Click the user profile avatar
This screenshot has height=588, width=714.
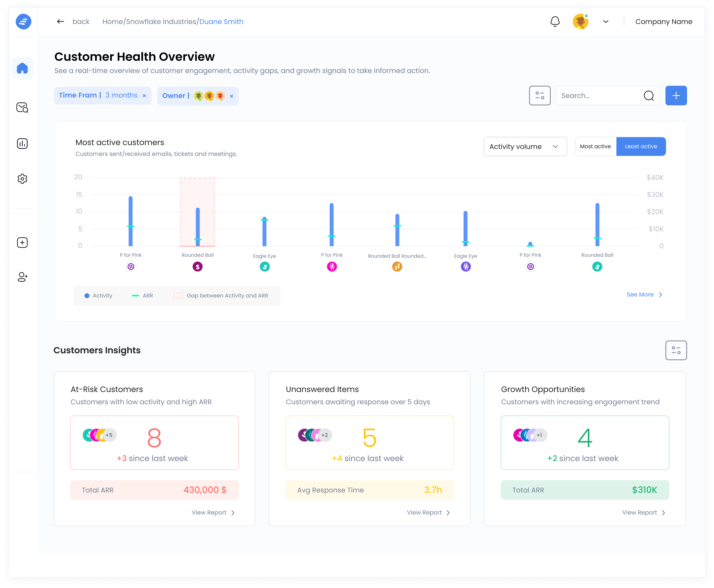click(580, 22)
